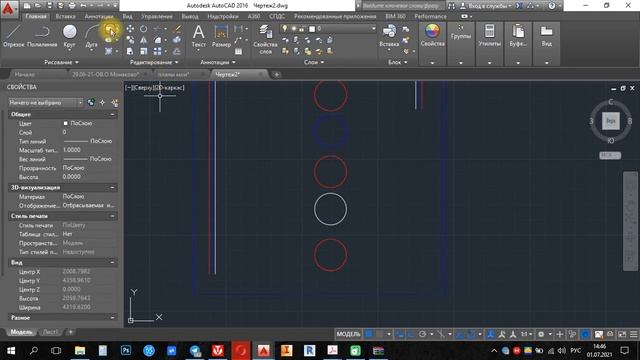Switch to the Начало document tab

[x=25, y=74]
